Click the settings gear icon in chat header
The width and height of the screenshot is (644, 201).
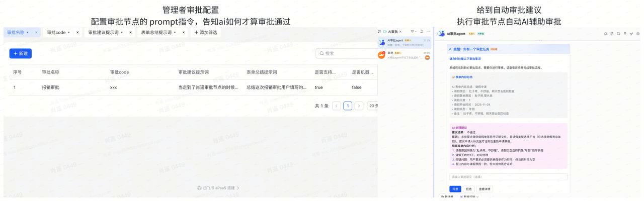(x=638, y=34)
